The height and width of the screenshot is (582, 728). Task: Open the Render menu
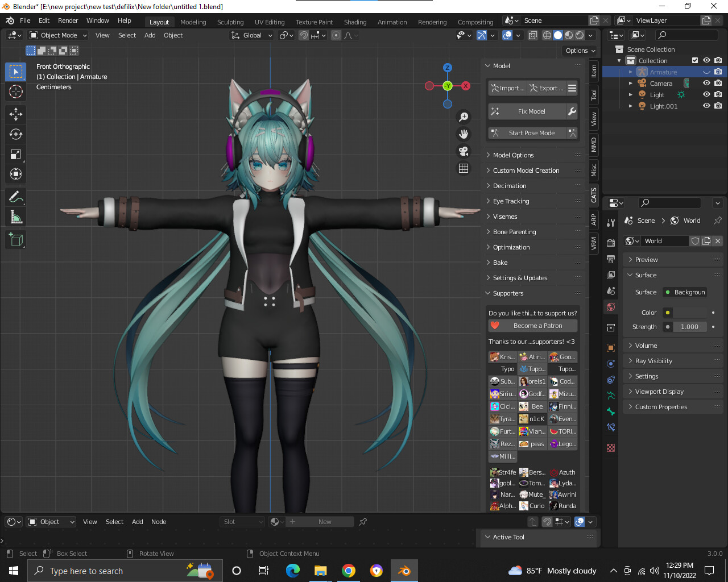coord(68,20)
